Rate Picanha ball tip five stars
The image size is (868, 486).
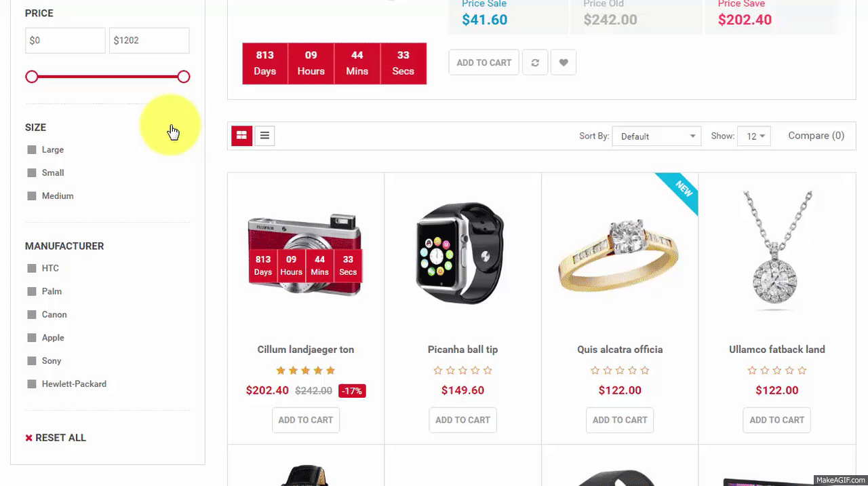[488, 371]
